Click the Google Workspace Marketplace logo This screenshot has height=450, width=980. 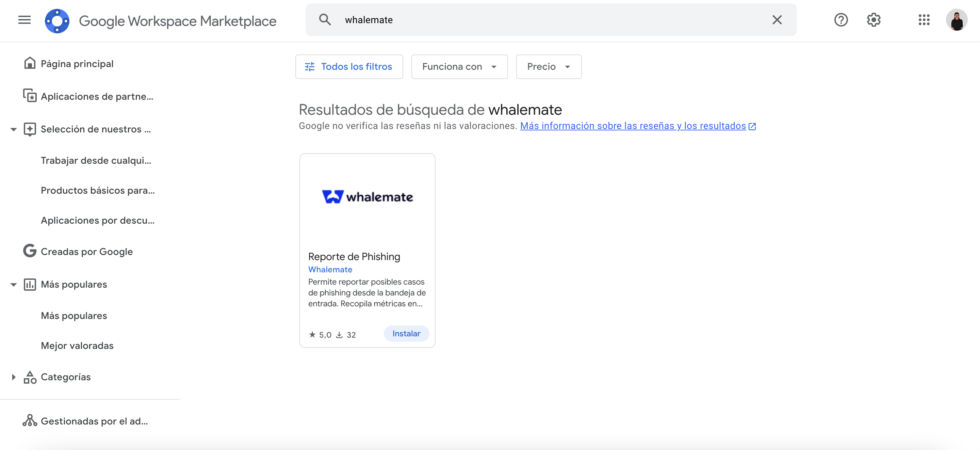click(x=57, y=21)
